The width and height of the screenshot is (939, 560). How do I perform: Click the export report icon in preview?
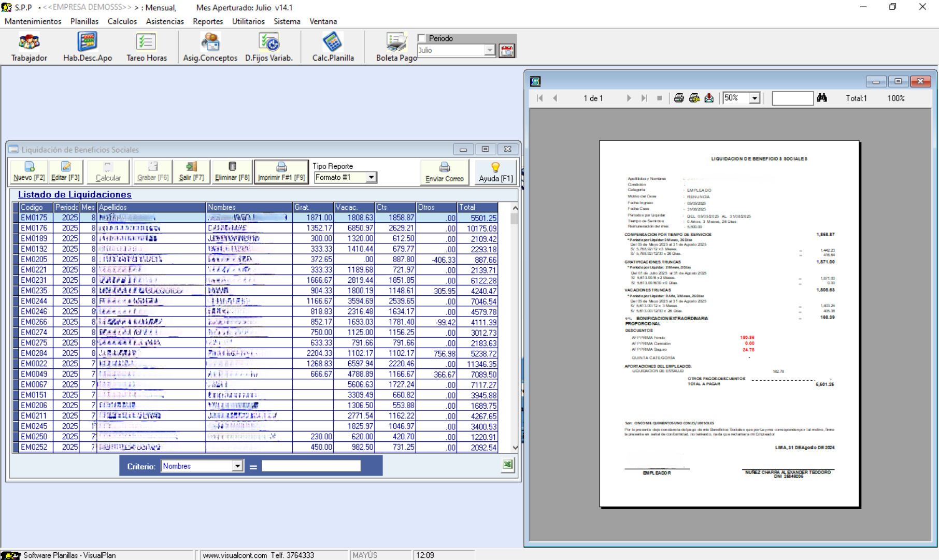(709, 98)
